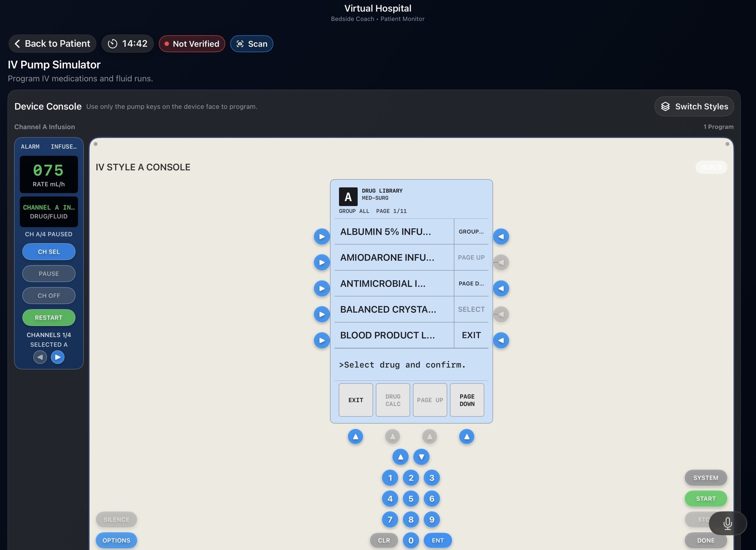Image resolution: width=756 pixels, height=550 pixels.
Task: Select next channel with right arrow
Action: click(58, 357)
